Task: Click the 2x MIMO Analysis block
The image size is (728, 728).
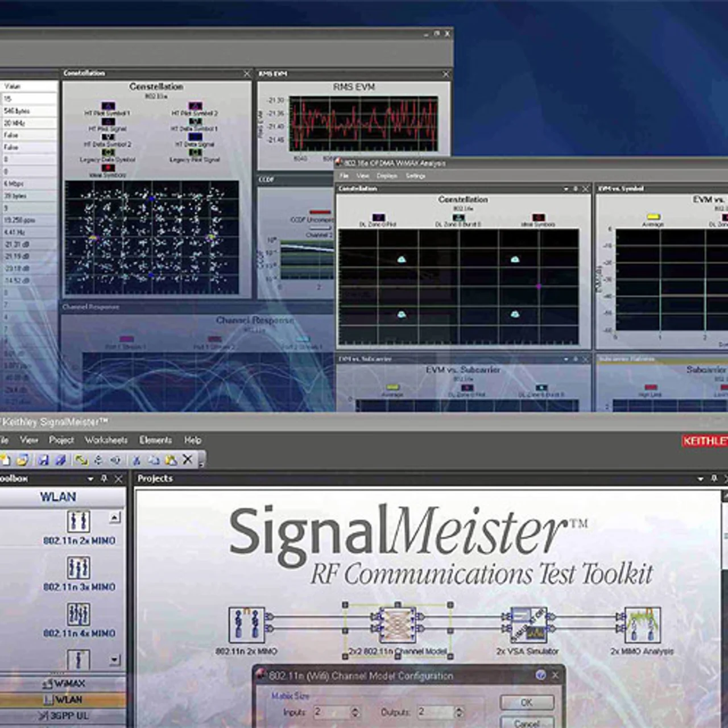Action: [642, 625]
